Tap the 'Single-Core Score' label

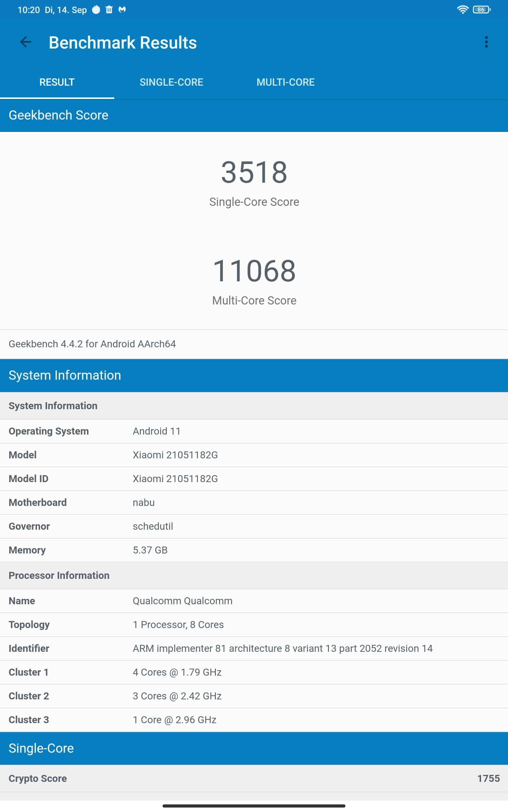254,202
